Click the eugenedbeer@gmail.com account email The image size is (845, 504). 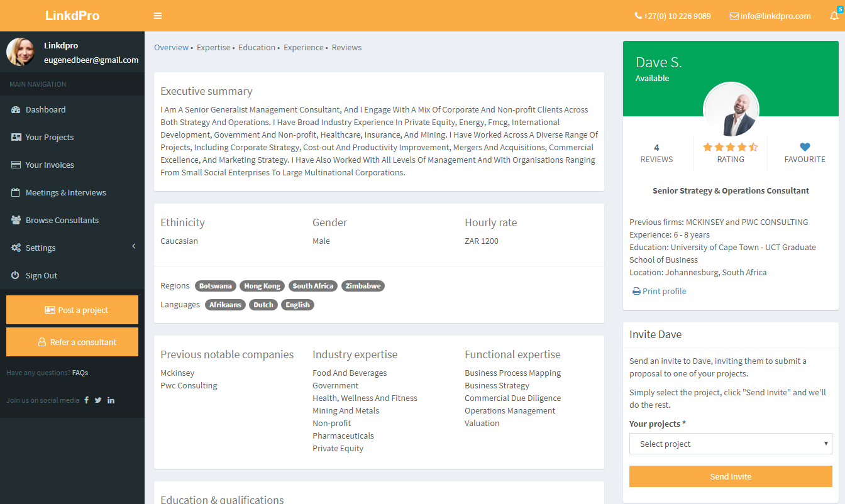click(91, 60)
